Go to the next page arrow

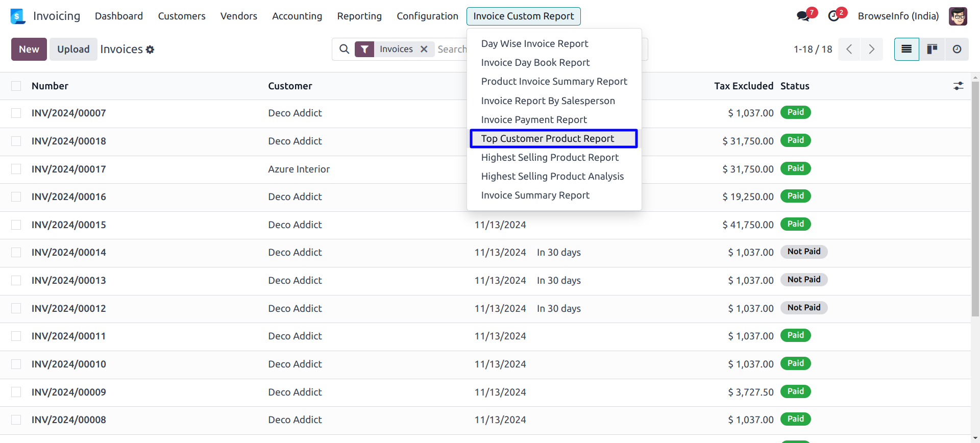[x=872, y=49]
